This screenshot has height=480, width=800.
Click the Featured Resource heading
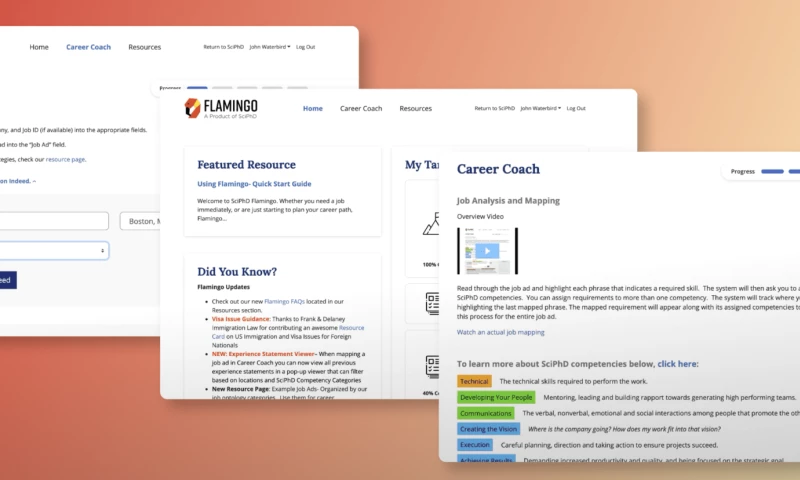tap(246, 165)
